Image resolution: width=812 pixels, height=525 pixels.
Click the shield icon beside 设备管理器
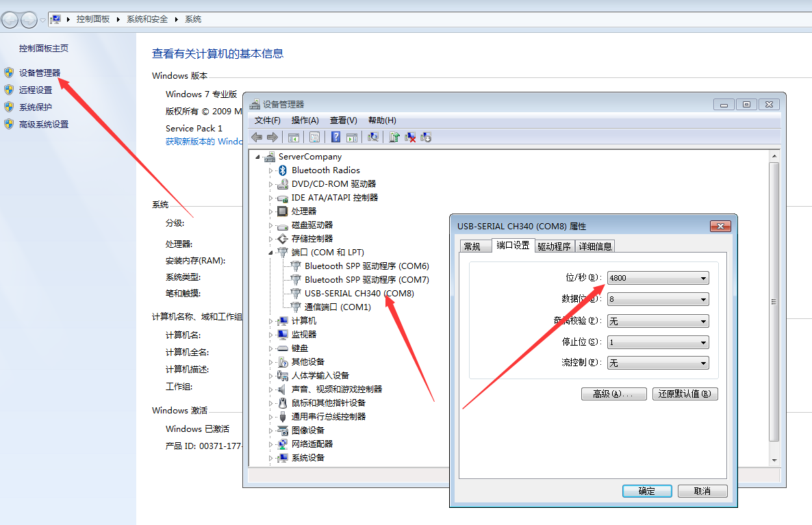point(9,73)
